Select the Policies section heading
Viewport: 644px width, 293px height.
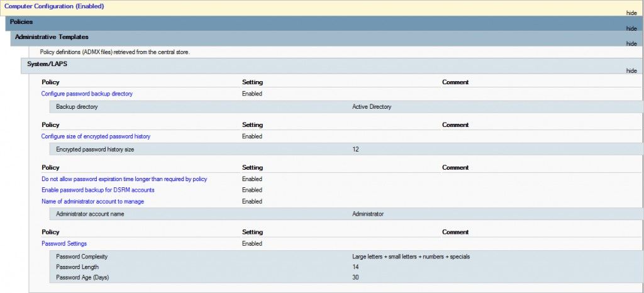[x=21, y=22]
